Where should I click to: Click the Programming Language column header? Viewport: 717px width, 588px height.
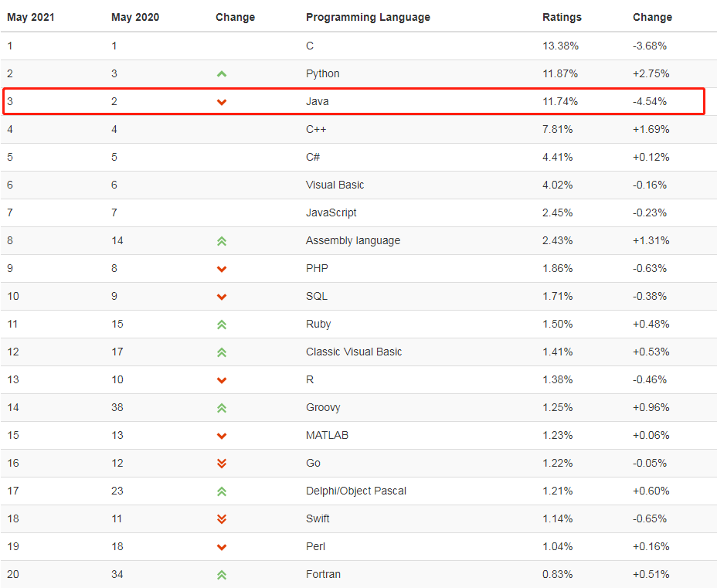click(x=368, y=17)
